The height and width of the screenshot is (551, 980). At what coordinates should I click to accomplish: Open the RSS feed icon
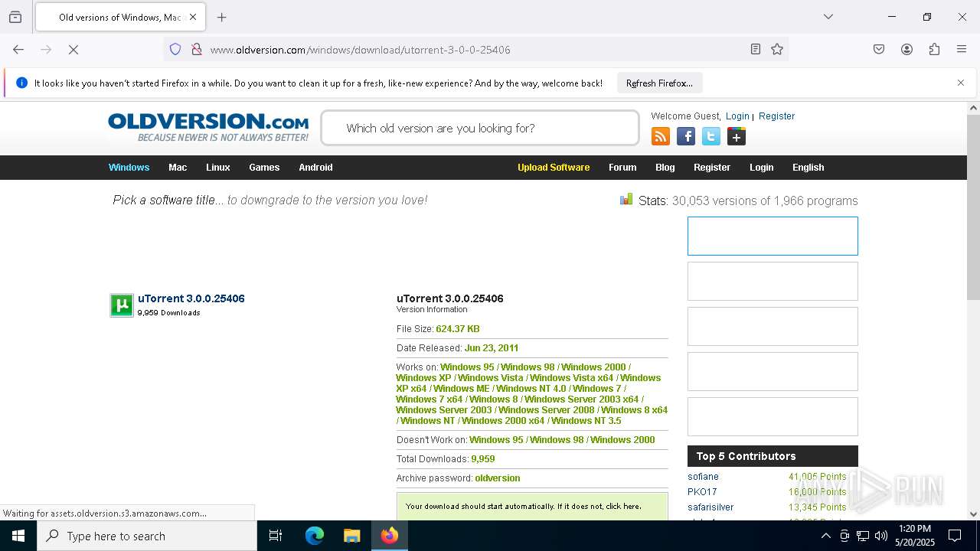coord(661,136)
